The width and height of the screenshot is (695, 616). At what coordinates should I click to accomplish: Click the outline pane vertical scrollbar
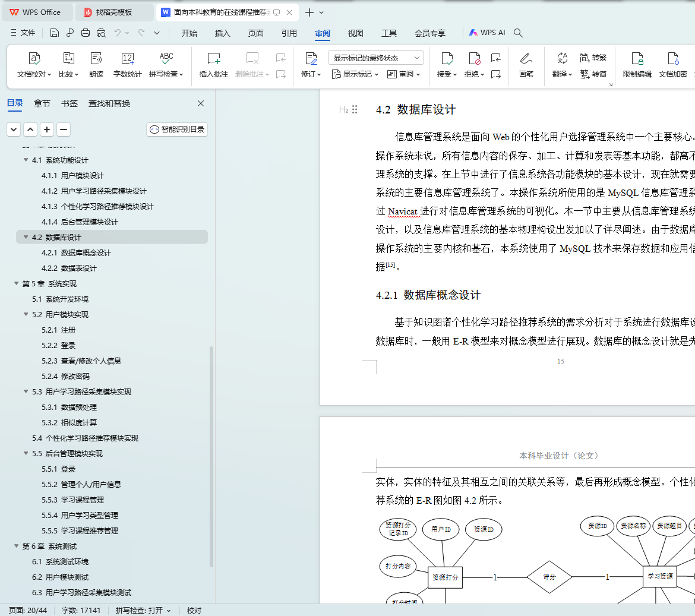tap(211, 456)
